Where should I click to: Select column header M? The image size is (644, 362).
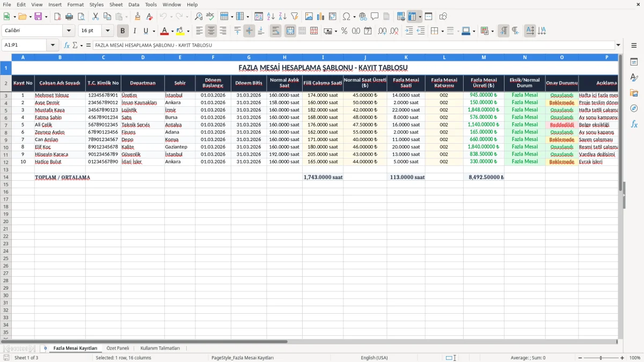click(x=484, y=57)
